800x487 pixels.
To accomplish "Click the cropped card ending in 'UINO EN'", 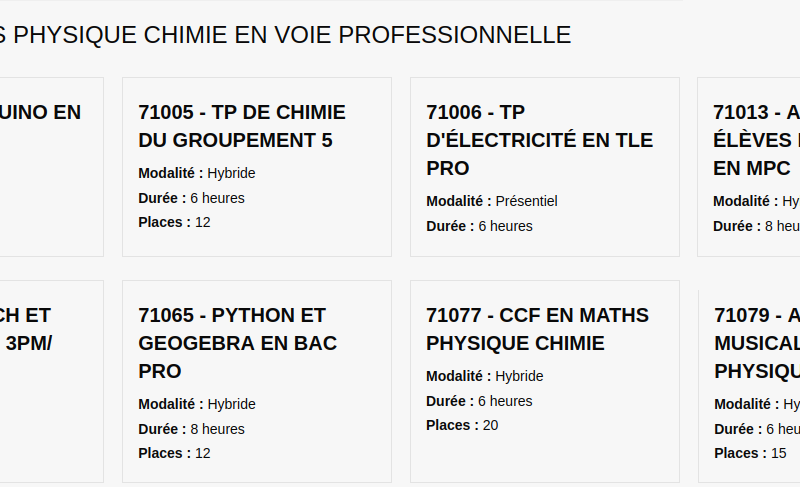I will click(x=52, y=167).
